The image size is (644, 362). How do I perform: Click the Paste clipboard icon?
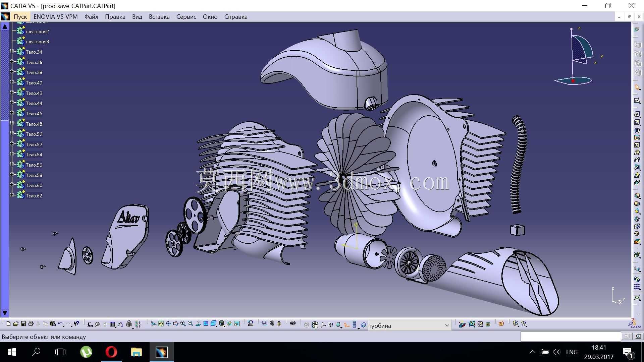53,324
